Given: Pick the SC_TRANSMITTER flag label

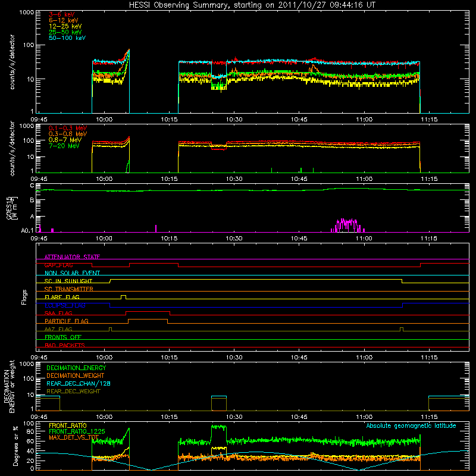Looking at the screenshot, I should 69,289.
